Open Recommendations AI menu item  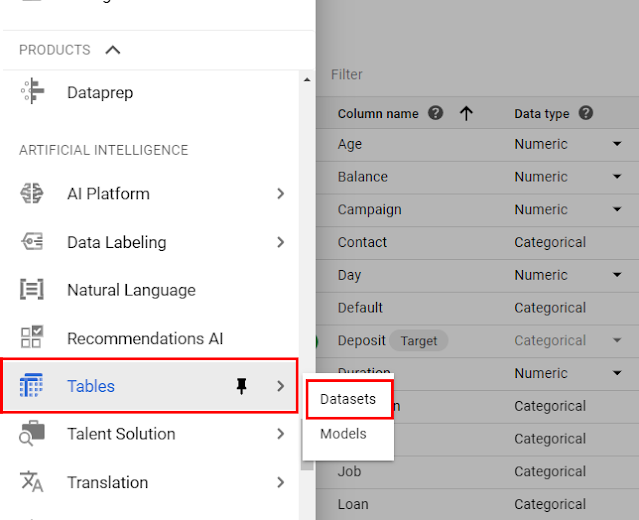pos(151,338)
